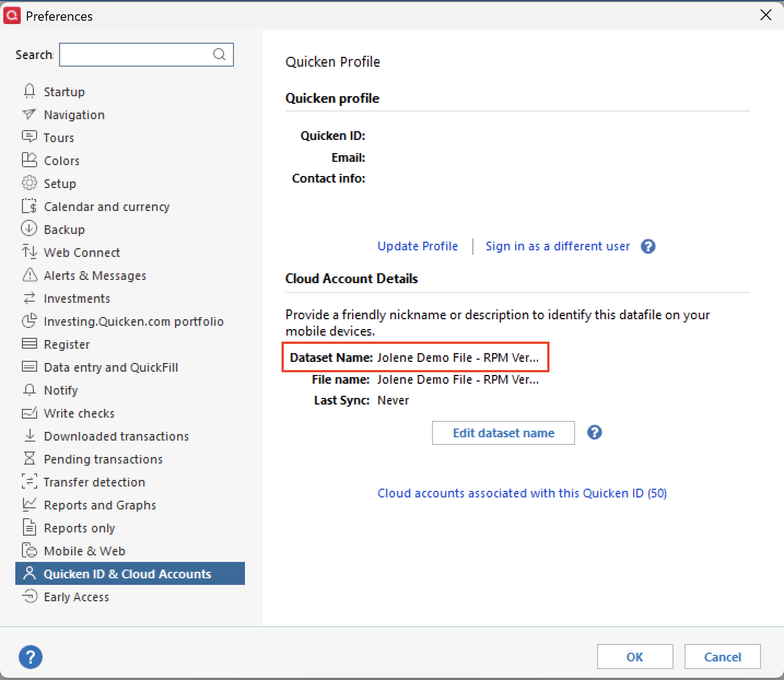Click the Investing.Quicken.com portfolio pie icon
This screenshot has width=784, height=680.
coord(30,321)
